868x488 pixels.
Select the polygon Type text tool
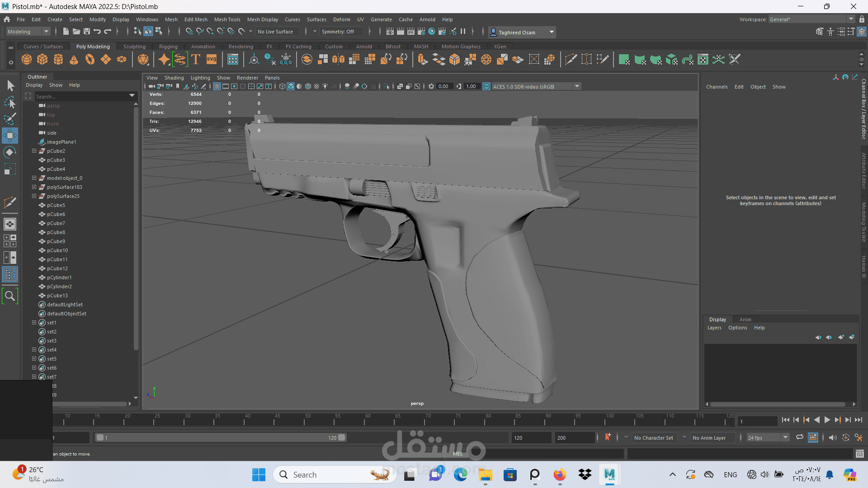pyautogui.click(x=196, y=60)
